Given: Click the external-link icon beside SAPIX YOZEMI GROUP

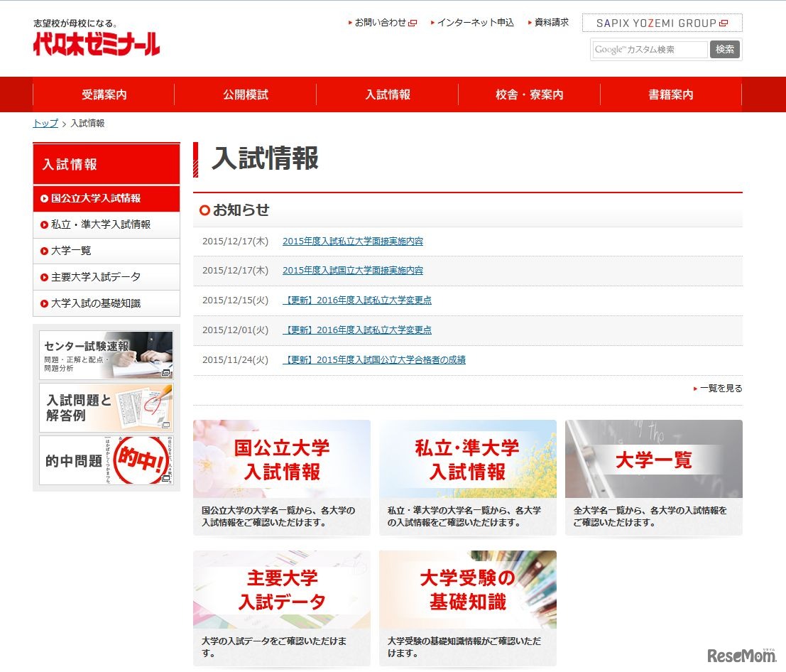Looking at the screenshot, I should pos(724,23).
